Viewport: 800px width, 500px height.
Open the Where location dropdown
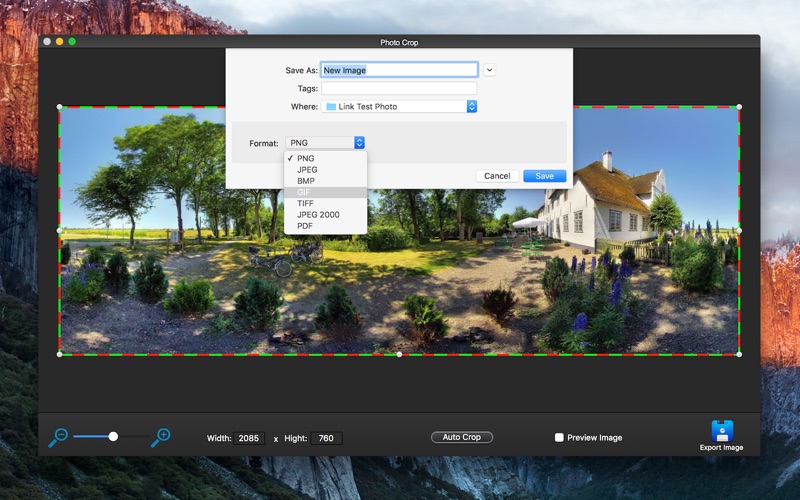399,107
